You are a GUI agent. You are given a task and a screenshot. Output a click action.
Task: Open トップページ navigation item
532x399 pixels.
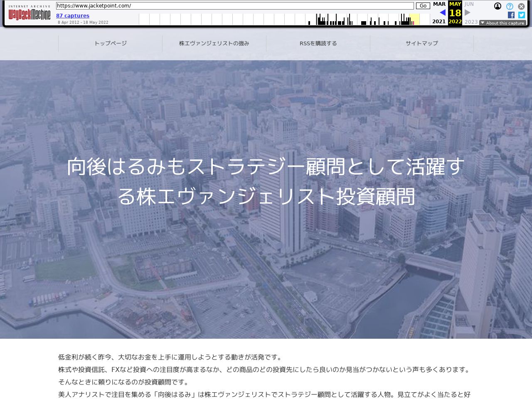(110, 43)
